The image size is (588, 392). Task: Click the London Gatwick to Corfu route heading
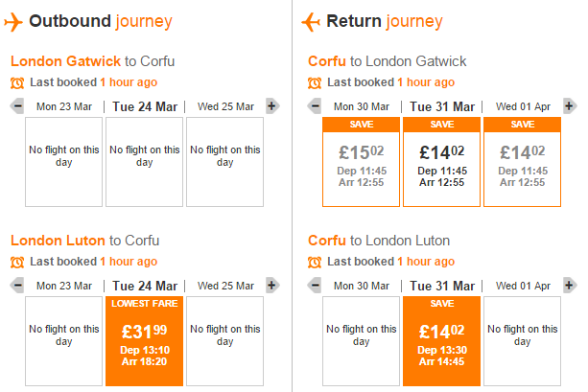click(93, 61)
